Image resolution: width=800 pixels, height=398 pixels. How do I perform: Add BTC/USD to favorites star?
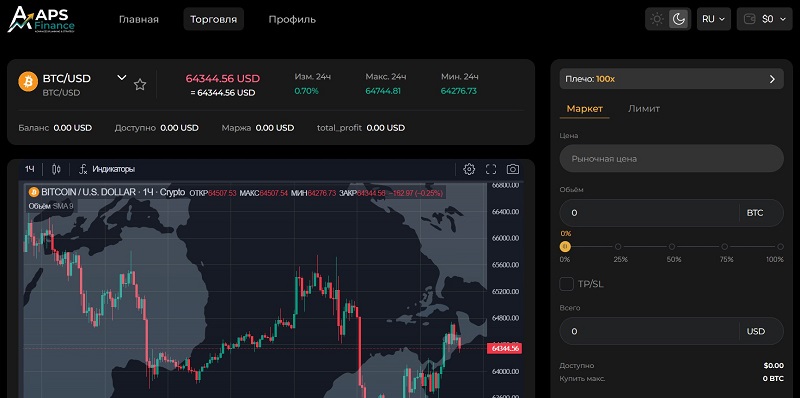140,85
